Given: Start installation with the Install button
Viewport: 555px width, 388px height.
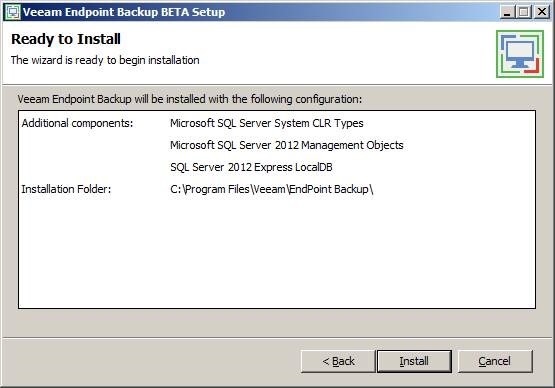Looking at the screenshot, I should pos(414,361).
